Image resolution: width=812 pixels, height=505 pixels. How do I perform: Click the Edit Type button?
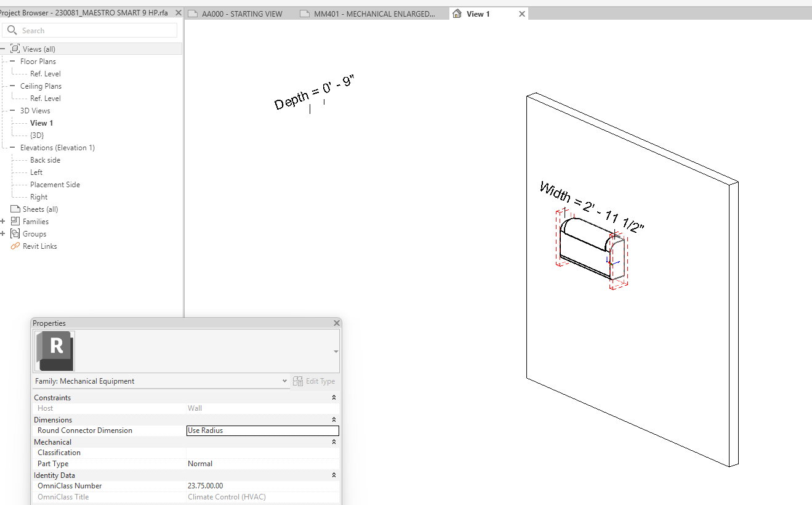[314, 381]
